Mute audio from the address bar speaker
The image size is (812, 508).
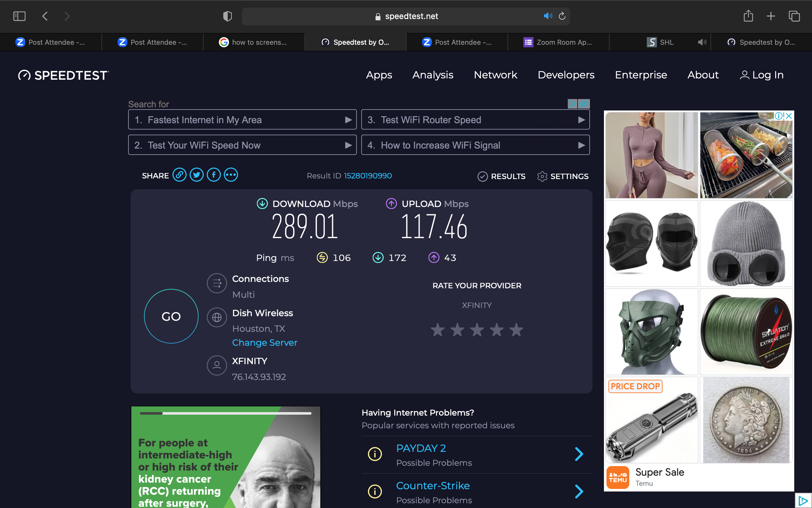[547, 16]
